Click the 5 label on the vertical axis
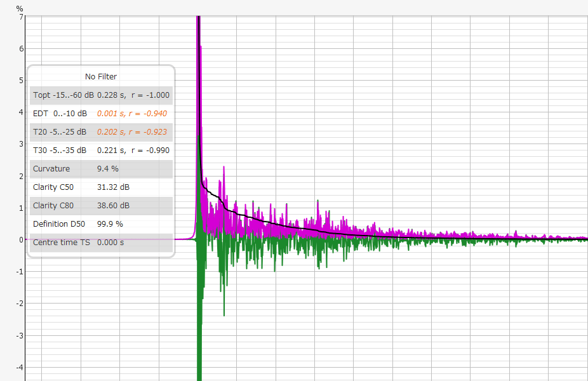The width and height of the screenshot is (588, 381). coord(21,81)
